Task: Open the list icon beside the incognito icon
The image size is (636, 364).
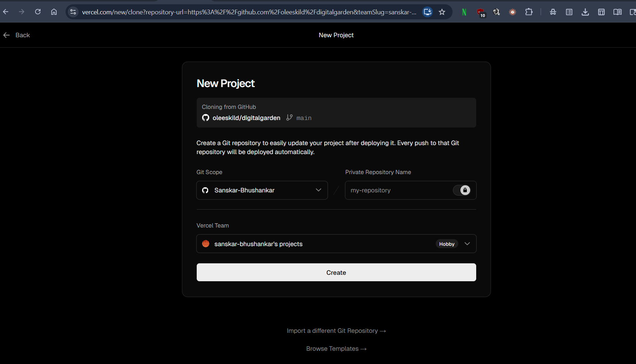Action: click(569, 12)
